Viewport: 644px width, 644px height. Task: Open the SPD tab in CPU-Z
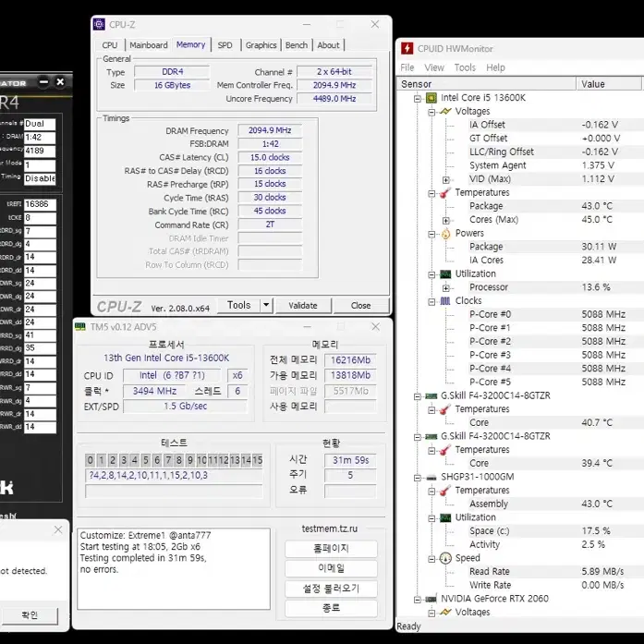tap(225, 45)
